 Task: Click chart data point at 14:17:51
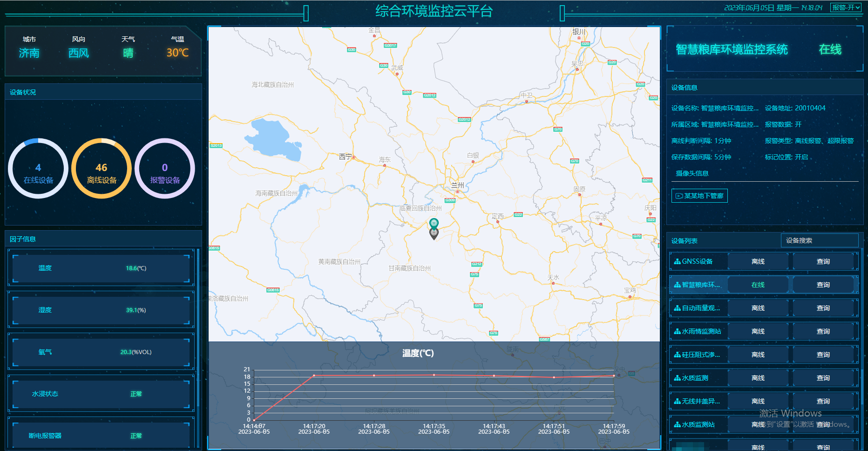click(554, 377)
